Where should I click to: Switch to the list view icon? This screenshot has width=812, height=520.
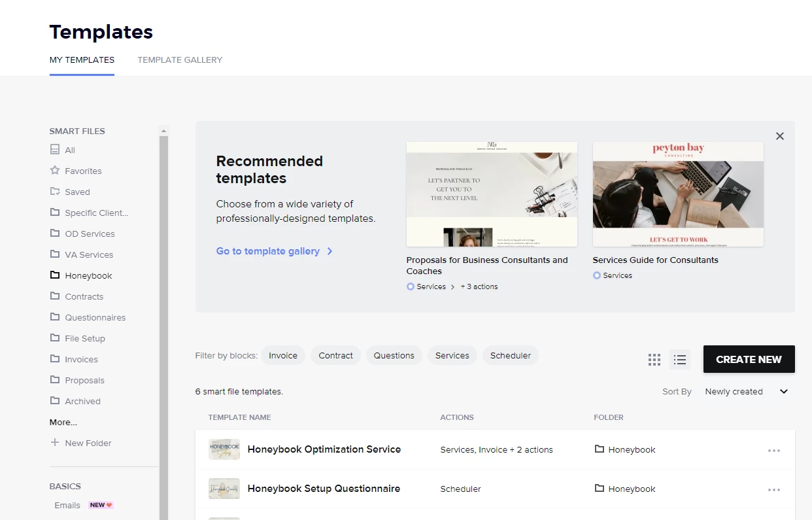(680, 360)
